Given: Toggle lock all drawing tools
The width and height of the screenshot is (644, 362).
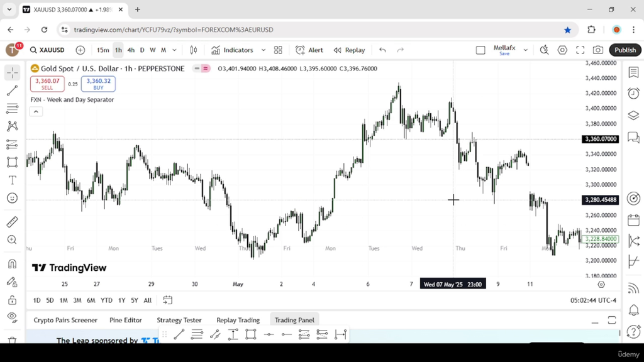Looking at the screenshot, I should [13, 300].
